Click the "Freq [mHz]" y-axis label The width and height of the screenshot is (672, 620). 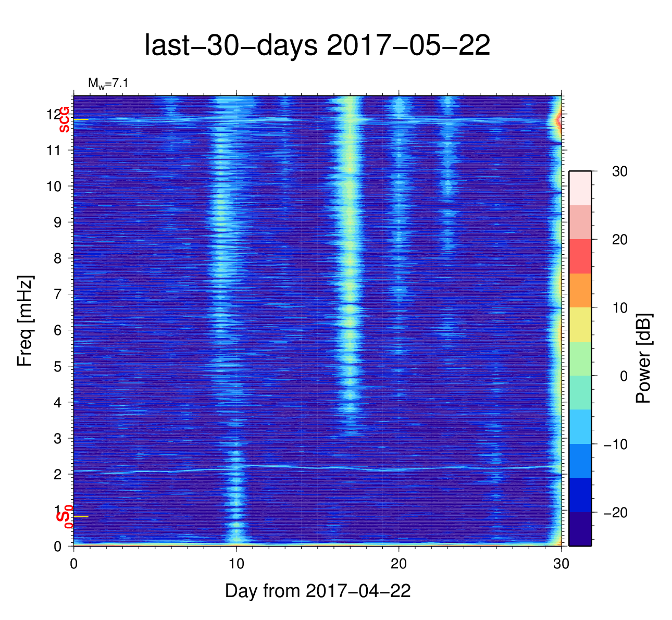pos(24,321)
